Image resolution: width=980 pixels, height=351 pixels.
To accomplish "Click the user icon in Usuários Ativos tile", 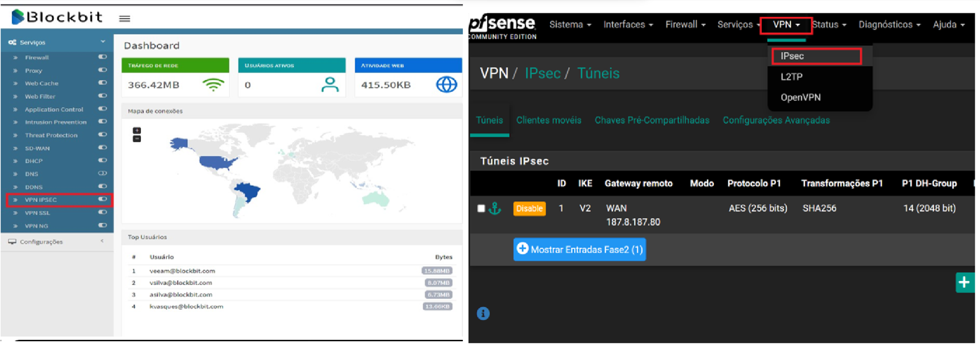I will (330, 85).
